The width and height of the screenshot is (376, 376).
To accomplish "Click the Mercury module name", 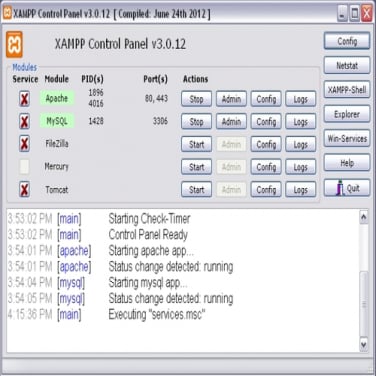I will coord(56,166).
